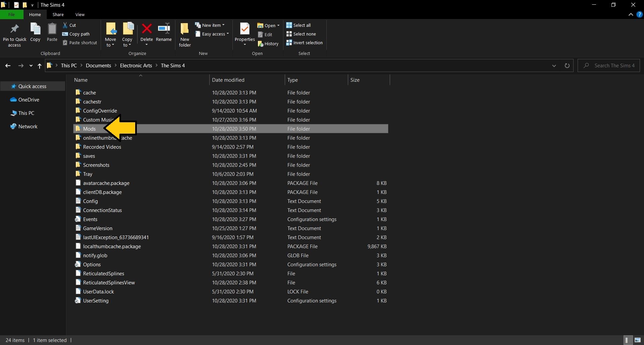Viewport: 644px width, 345px height.
Task: Open Customize Quick Access Toolbar dropdown
Action: [33, 5]
